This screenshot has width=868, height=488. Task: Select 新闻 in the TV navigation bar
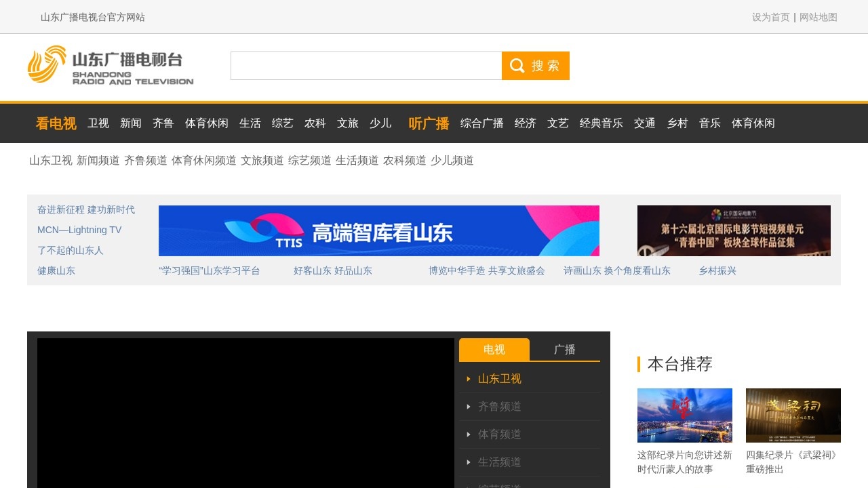coord(131,123)
